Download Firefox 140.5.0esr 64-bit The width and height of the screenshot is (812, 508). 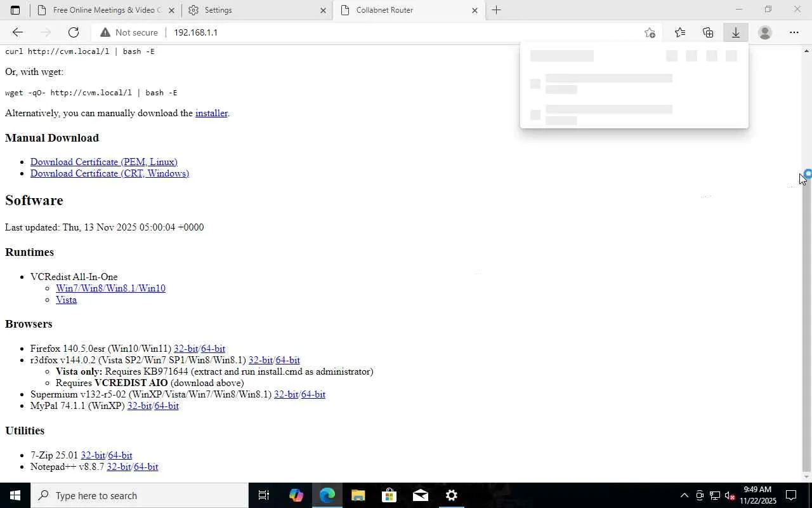coord(213,349)
